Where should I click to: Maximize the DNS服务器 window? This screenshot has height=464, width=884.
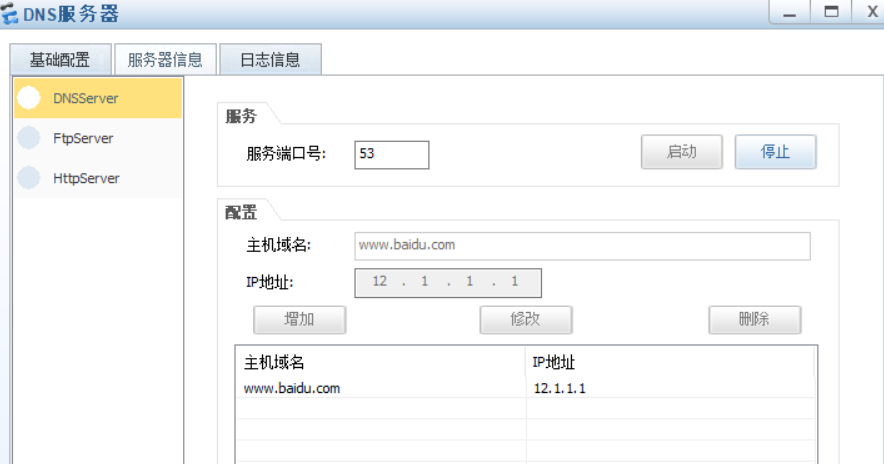tap(831, 12)
